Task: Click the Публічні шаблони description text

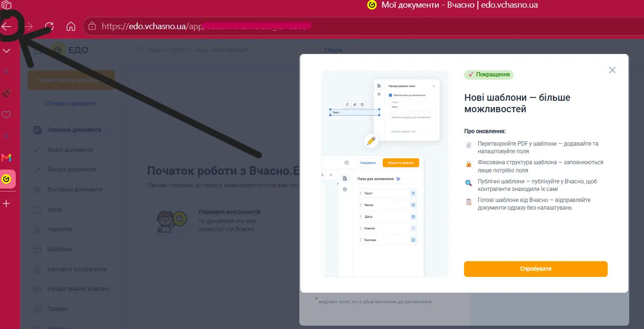Action: coord(538,185)
